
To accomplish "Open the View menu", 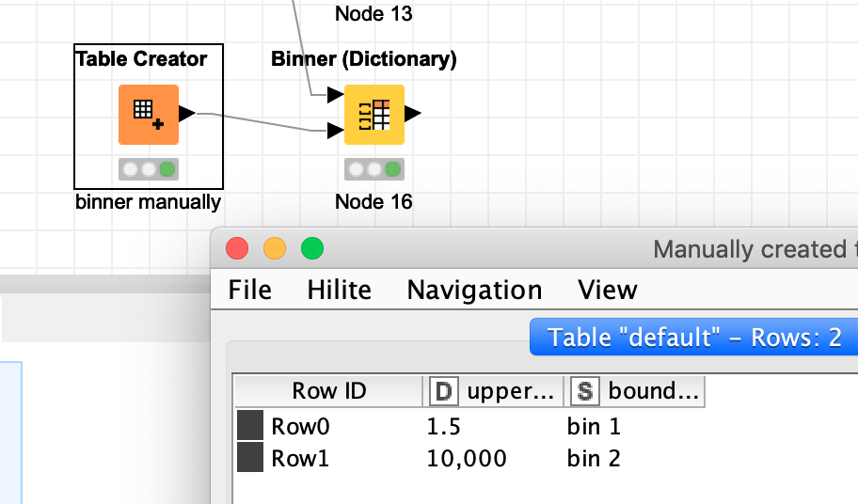I will coord(608,290).
